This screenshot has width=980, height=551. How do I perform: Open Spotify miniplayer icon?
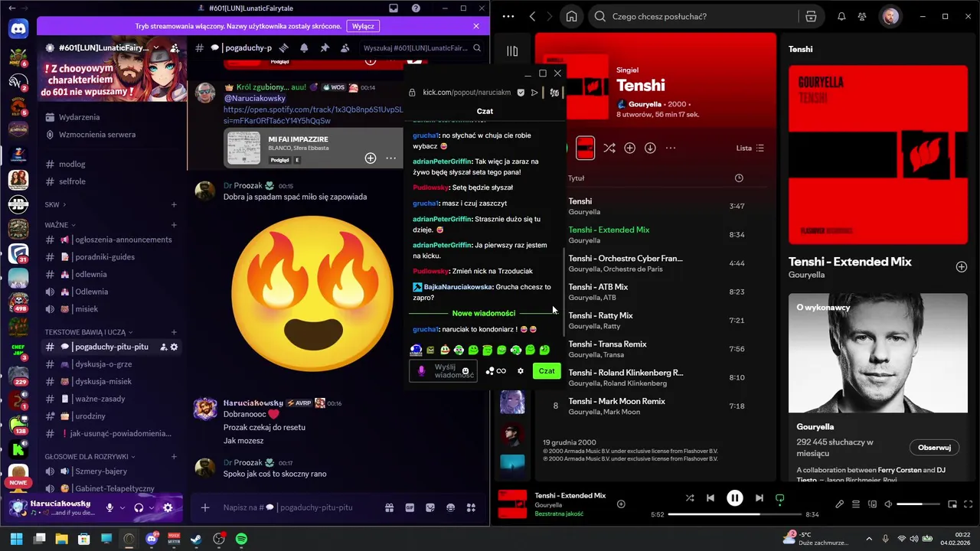tap(952, 504)
